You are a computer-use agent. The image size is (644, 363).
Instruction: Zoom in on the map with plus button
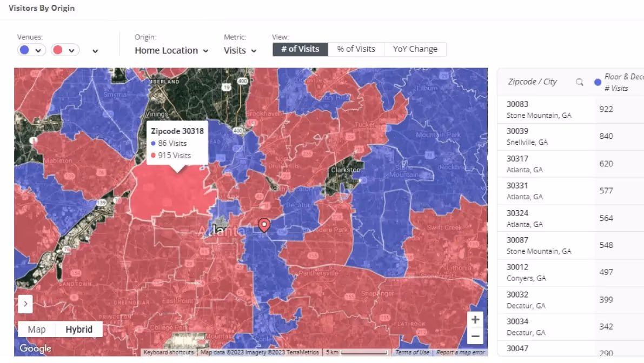click(475, 320)
